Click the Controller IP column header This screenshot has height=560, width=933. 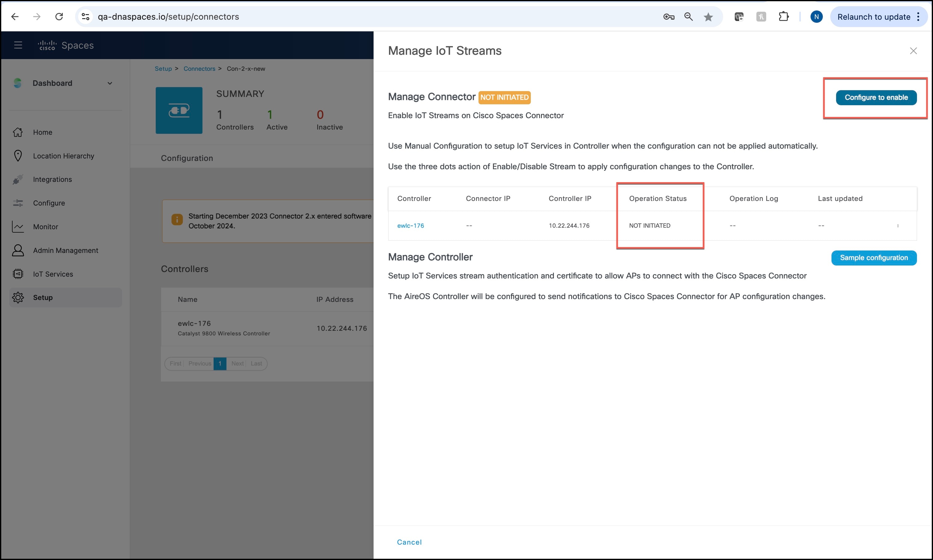pos(570,198)
